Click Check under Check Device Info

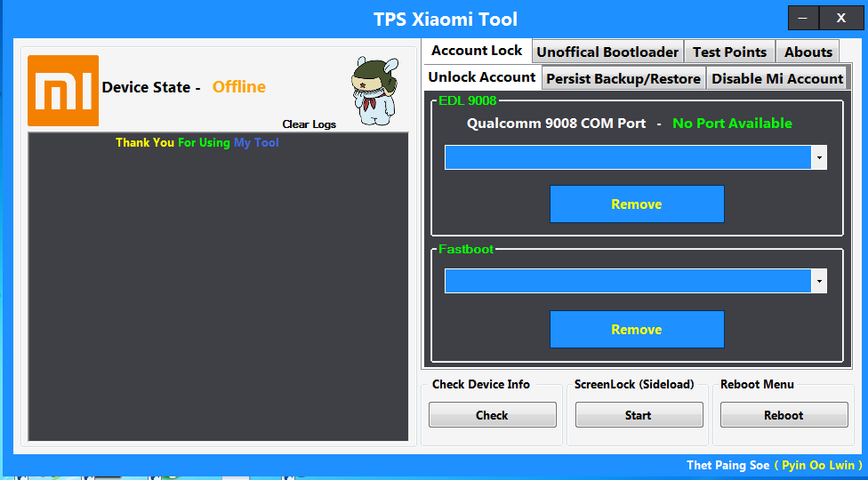(492, 415)
